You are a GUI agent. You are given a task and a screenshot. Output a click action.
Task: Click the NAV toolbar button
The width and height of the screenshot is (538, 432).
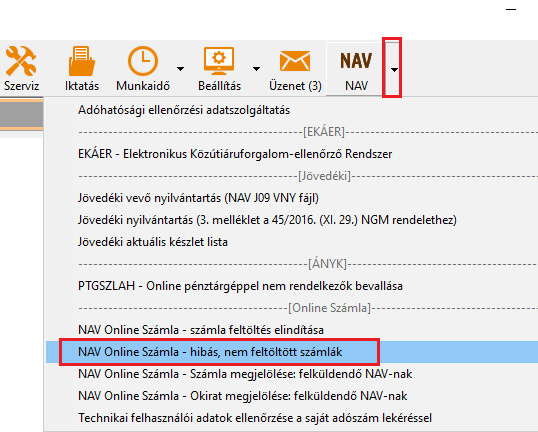pos(356,69)
